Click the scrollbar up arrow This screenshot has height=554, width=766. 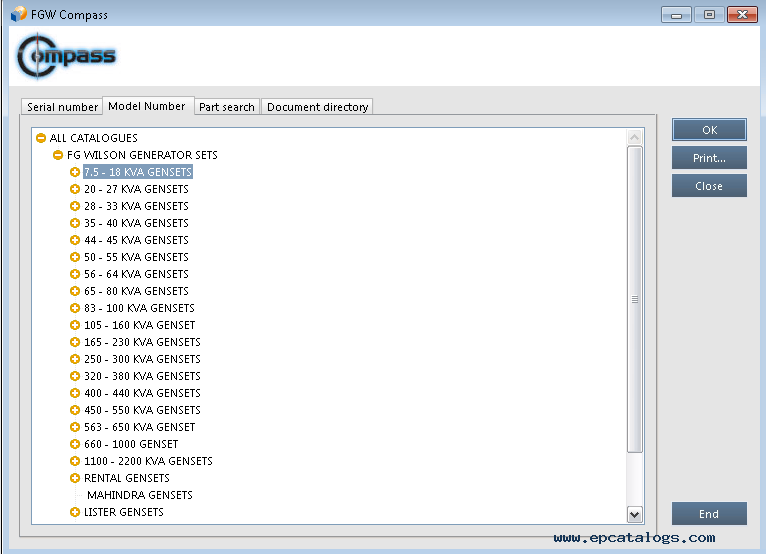point(635,137)
